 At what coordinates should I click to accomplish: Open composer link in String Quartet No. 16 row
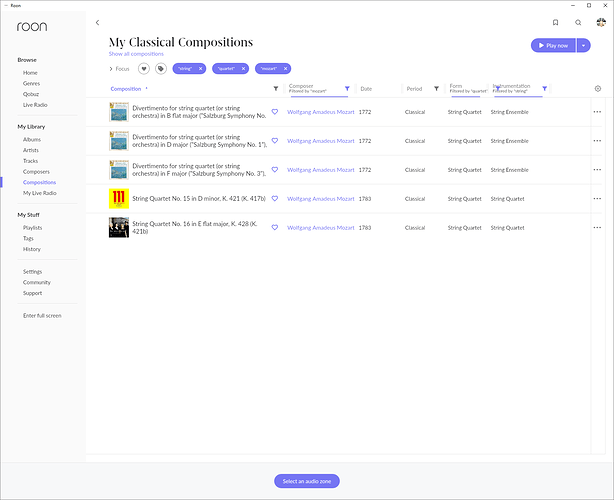coord(321,228)
